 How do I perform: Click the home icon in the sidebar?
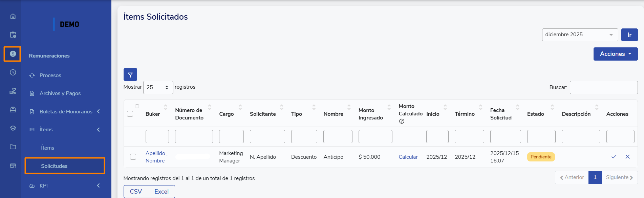(x=13, y=16)
